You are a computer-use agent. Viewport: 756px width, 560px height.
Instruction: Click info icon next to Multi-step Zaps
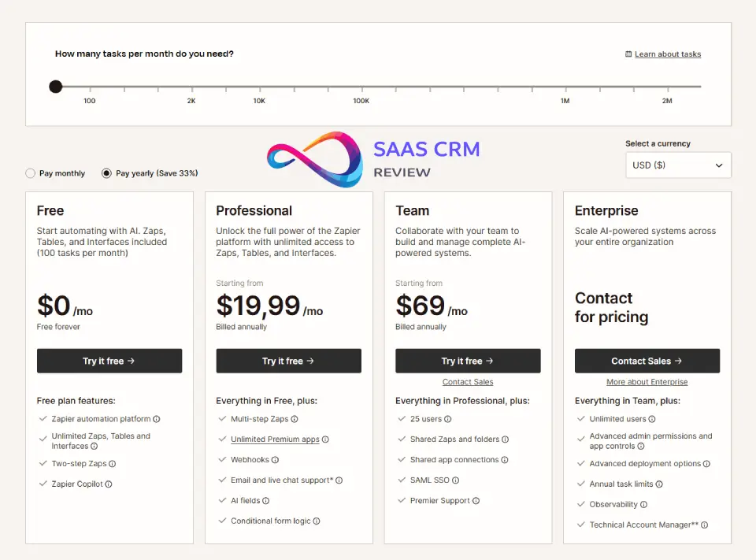click(295, 420)
